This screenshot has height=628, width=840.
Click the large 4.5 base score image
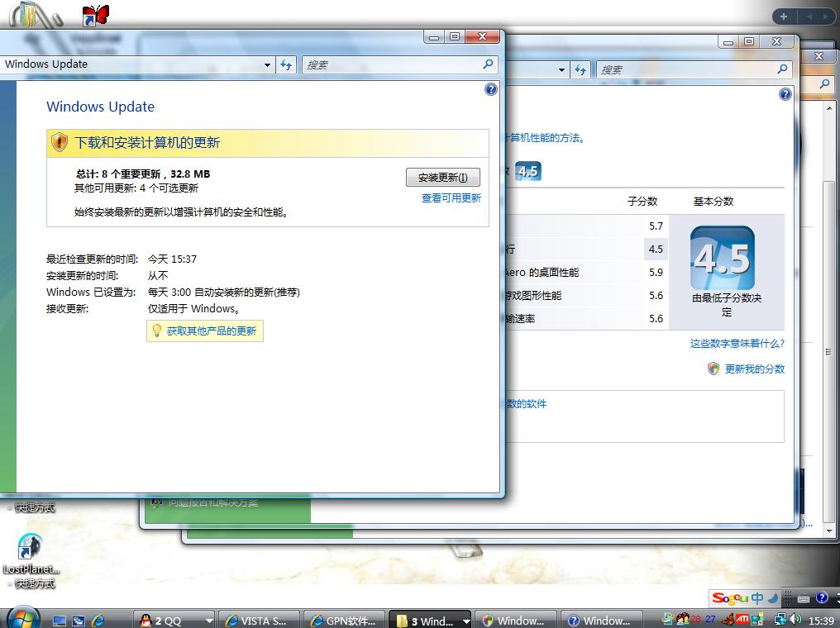(723, 258)
